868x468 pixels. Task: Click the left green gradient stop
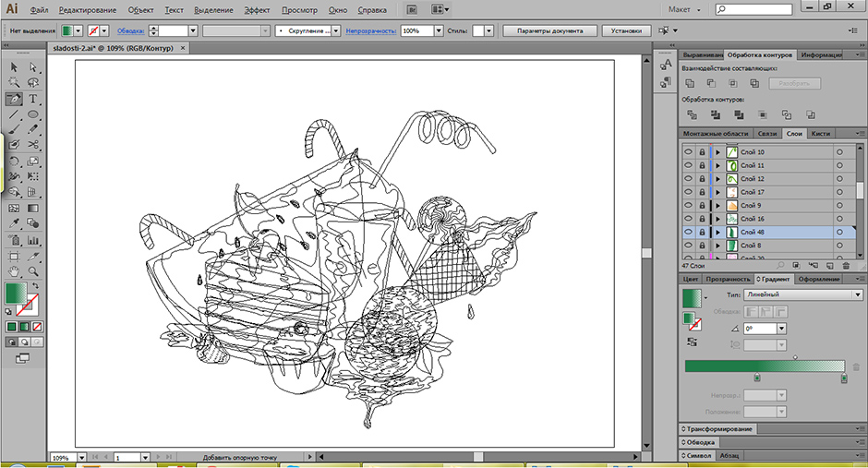pyautogui.click(x=757, y=378)
